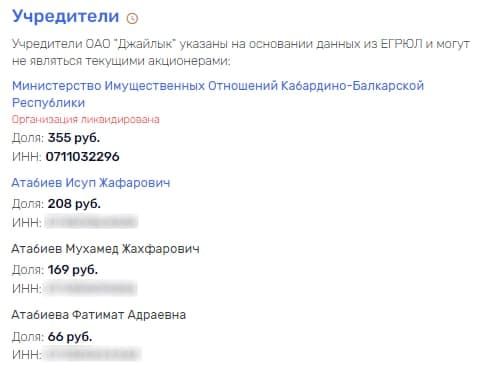This screenshot has width=496, height=372.
Task: Click the Учредители section heading
Action: (x=65, y=16)
